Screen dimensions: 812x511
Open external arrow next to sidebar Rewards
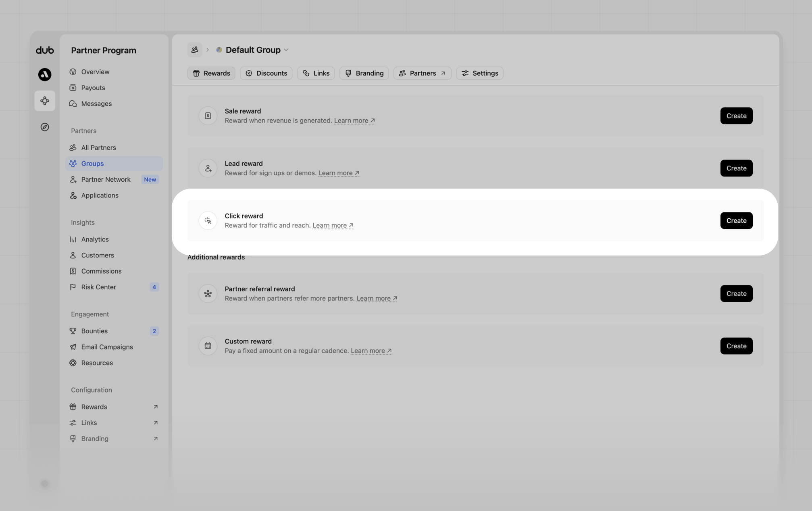pyautogui.click(x=156, y=407)
